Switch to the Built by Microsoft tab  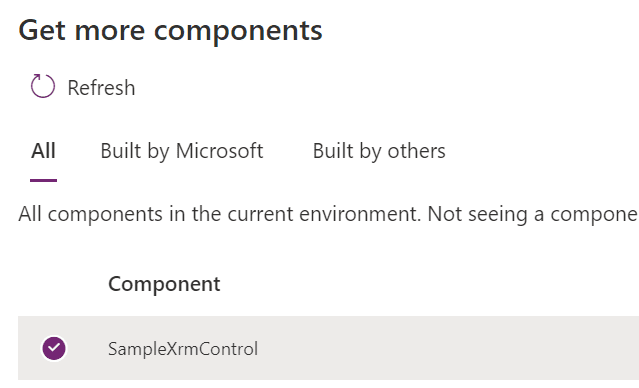click(x=182, y=151)
